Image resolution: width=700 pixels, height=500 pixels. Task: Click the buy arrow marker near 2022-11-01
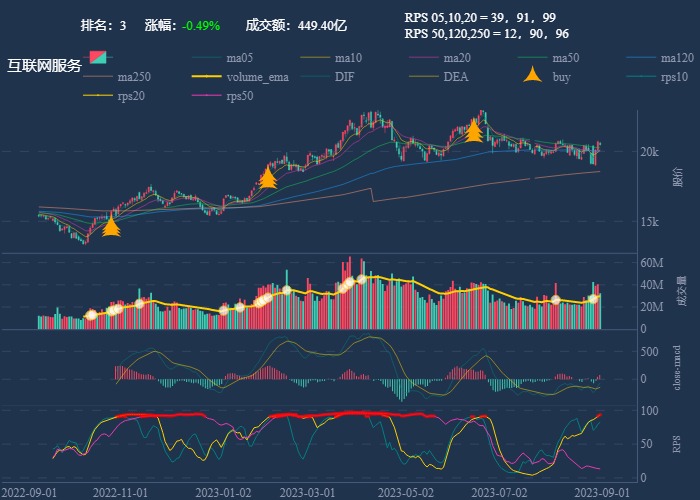click(111, 225)
